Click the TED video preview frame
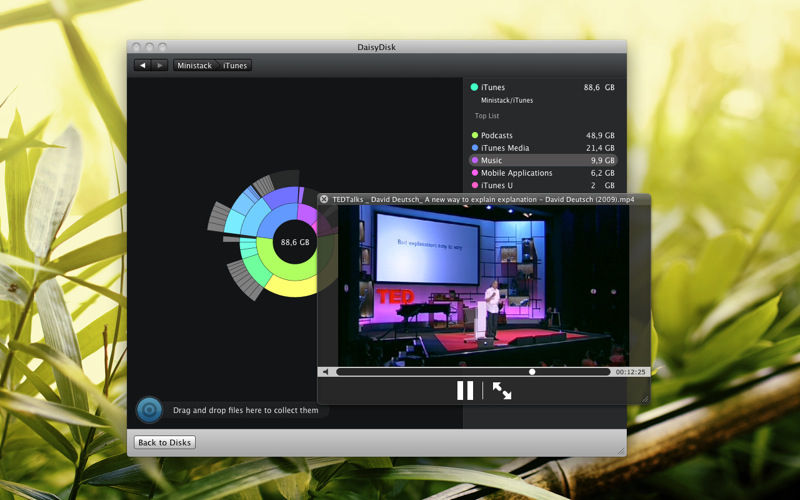800x500 pixels. [x=483, y=285]
